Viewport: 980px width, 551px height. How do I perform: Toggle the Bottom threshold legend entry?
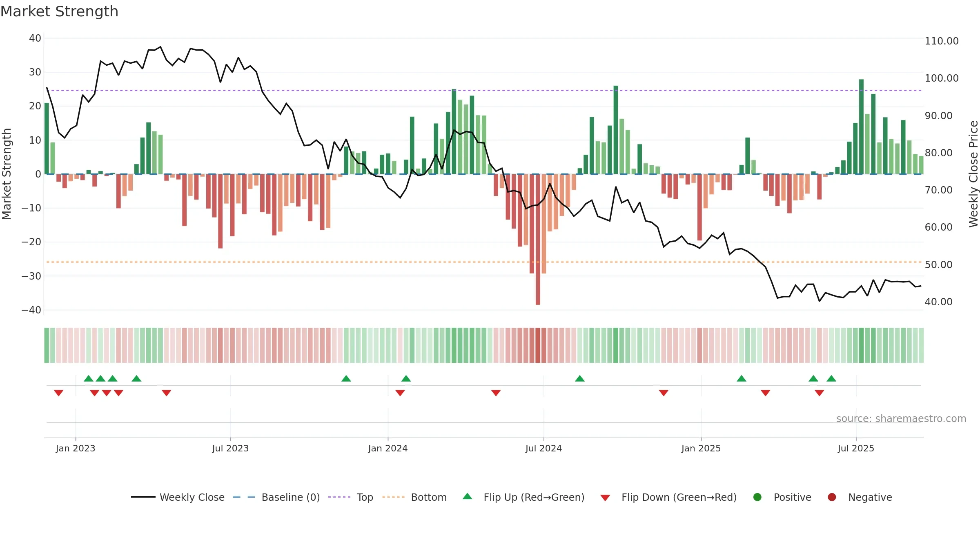coord(414,497)
